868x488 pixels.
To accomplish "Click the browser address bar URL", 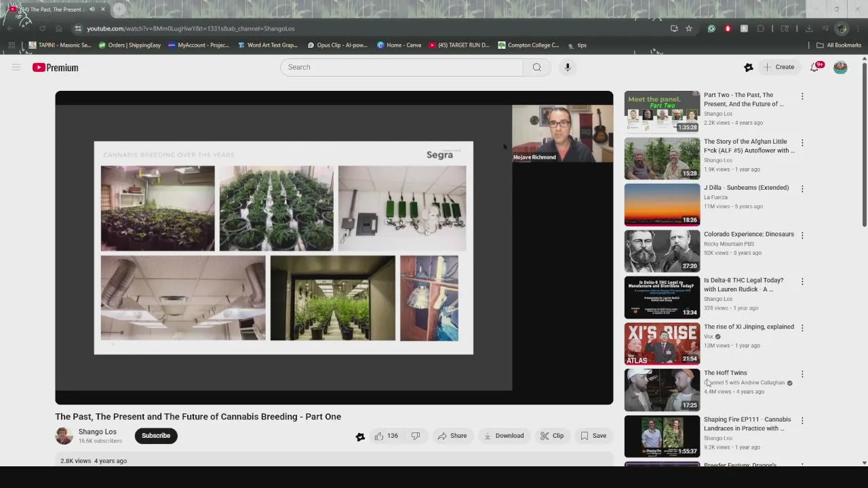I will click(x=191, y=28).
